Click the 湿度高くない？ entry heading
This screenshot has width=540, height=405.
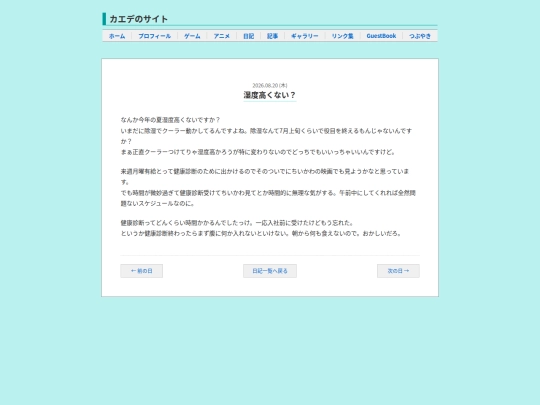coord(270,95)
